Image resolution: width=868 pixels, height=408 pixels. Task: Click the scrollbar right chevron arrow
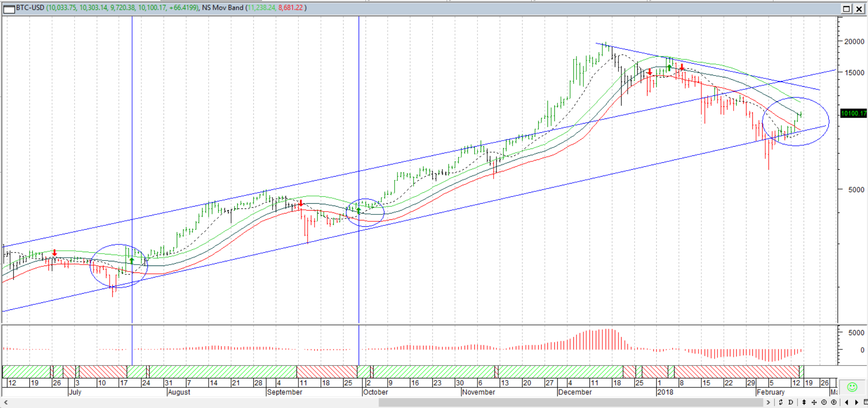[x=768, y=402]
